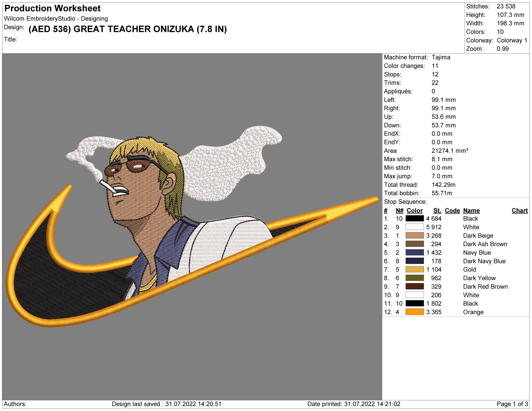Screen dimensions: 532x411
Task: Click the 'Title:' label
Action: [10, 39]
